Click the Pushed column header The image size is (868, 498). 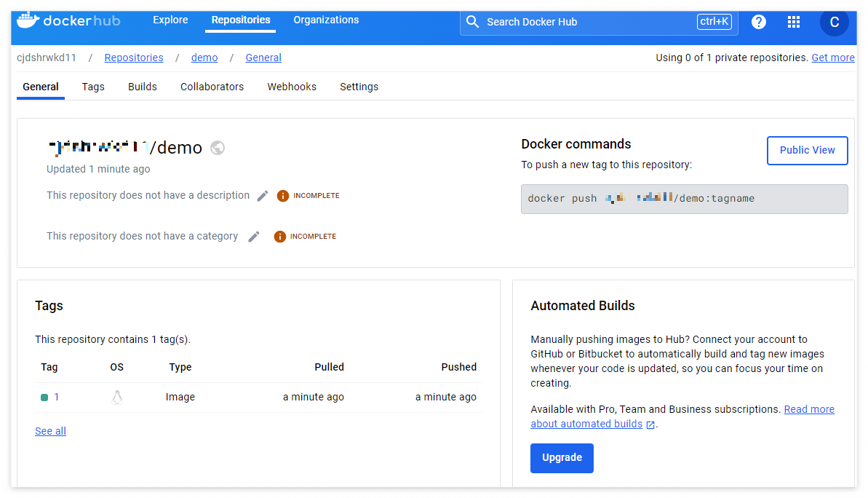click(459, 367)
